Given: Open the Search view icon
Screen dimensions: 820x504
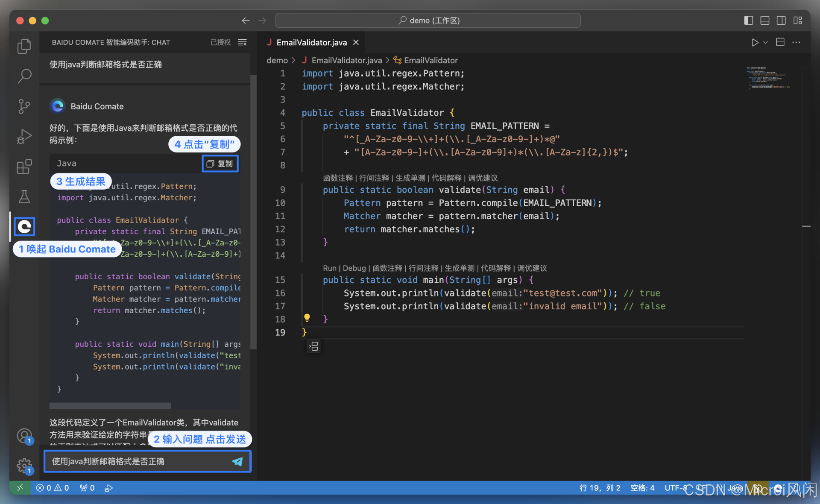Looking at the screenshot, I should coord(24,76).
